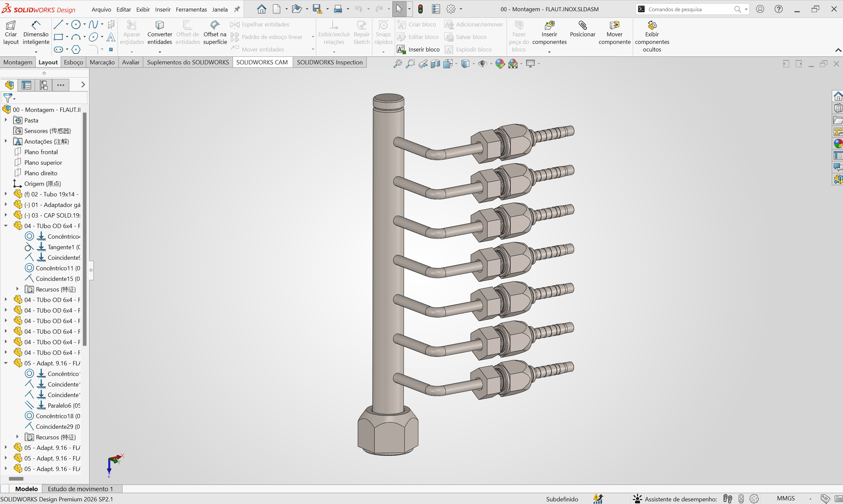Open the user account login button

click(760, 9)
